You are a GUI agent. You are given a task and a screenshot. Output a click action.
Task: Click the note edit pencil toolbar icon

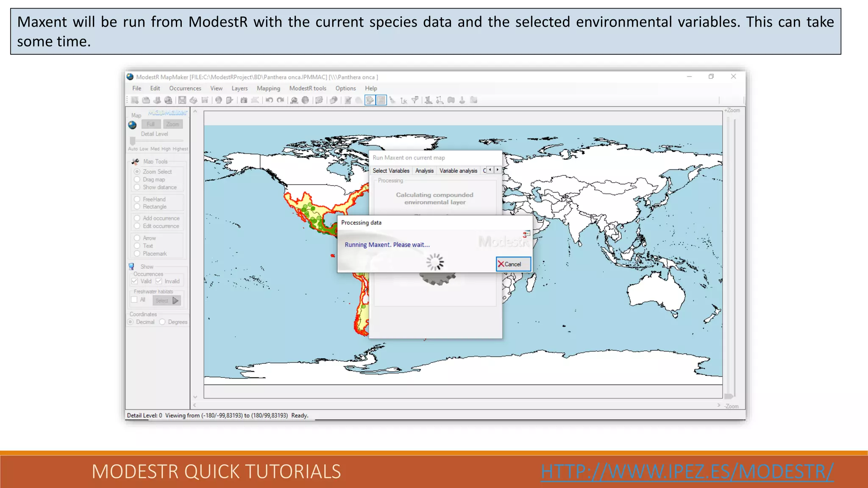pyautogui.click(x=348, y=100)
